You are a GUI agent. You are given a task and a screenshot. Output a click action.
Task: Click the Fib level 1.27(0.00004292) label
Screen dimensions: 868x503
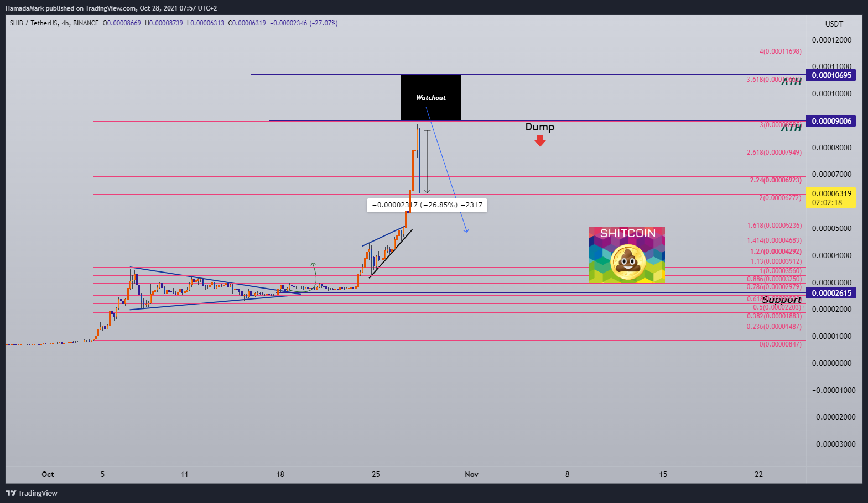(x=776, y=252)
